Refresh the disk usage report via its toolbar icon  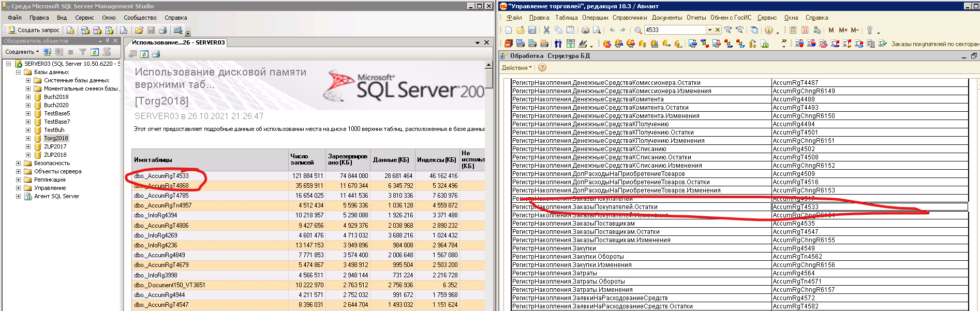tap(144, 54)
